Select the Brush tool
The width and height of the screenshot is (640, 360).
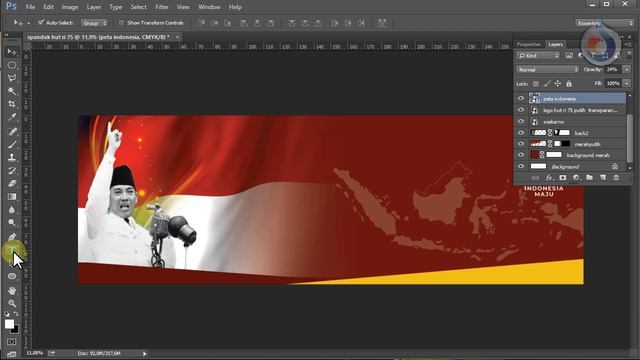[x=12, y=144]
